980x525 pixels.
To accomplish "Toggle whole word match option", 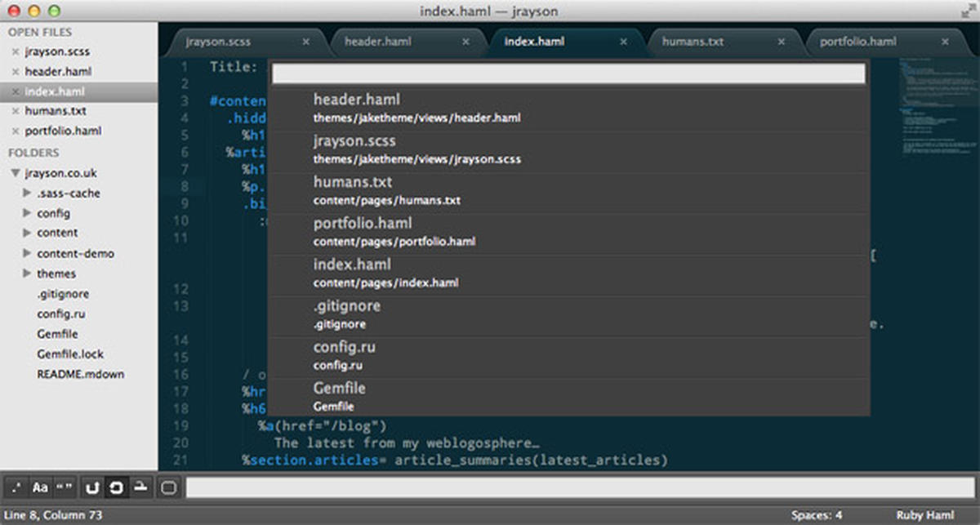I will pos(64,487).
